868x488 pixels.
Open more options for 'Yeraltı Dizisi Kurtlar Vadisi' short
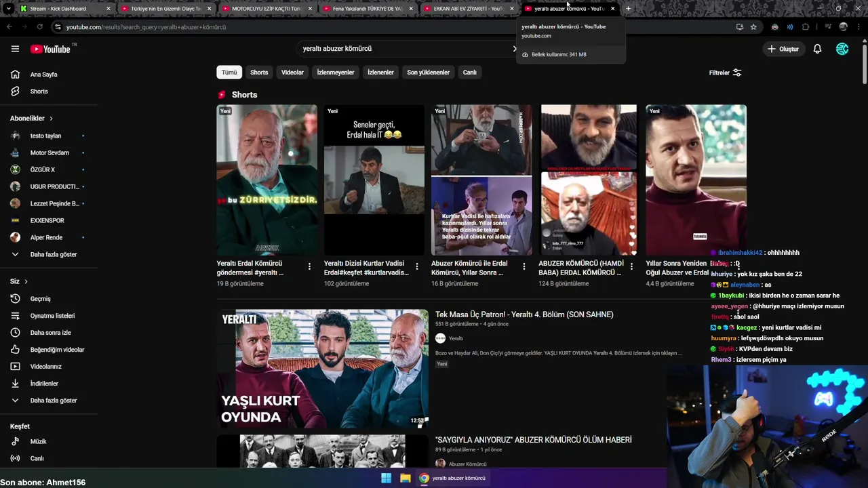click(416, 266)
